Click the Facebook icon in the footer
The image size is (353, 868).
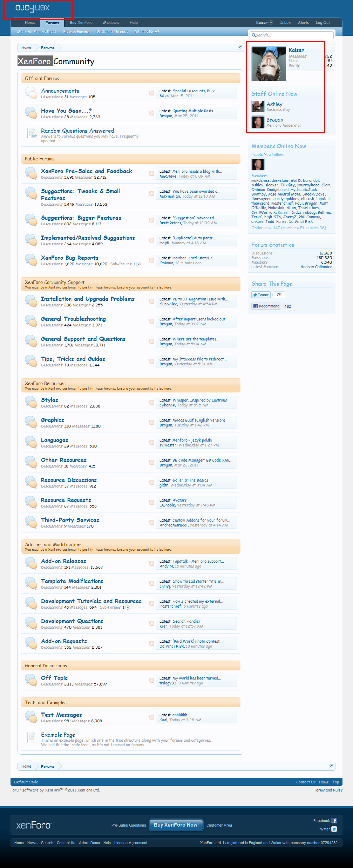pyautogui.click(x=334, y=821)
